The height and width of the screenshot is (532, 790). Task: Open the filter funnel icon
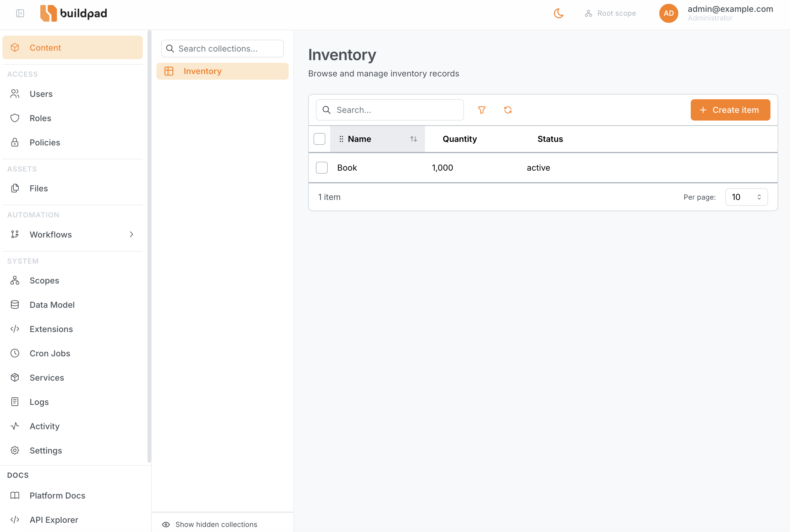pyautogui.click(x=482, y=110)
